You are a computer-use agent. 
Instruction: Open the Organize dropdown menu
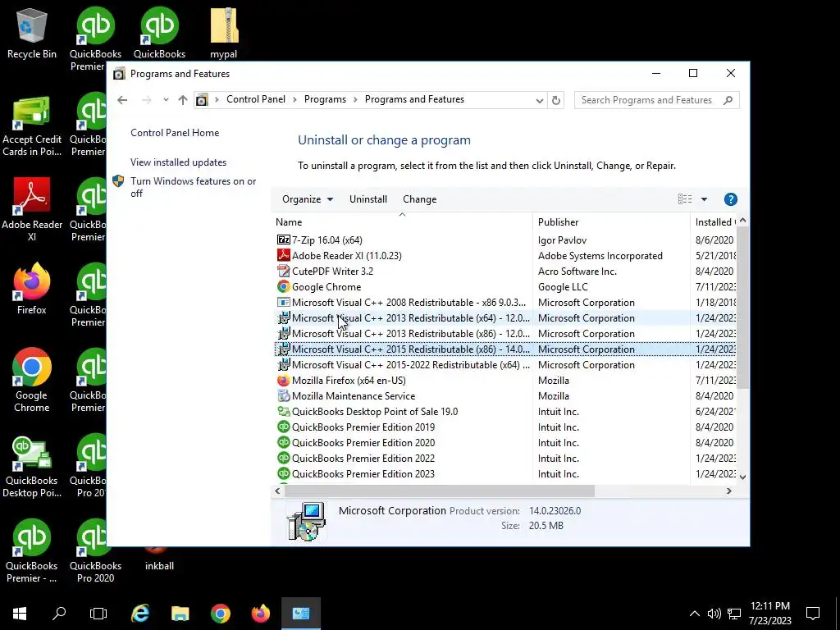pyautogui.click(x=308, y=199)
